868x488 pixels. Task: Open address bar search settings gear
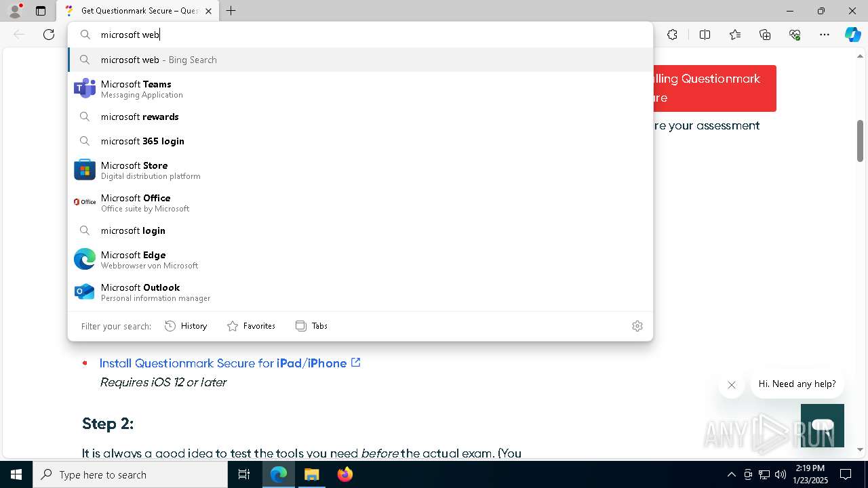pos(637,326)
